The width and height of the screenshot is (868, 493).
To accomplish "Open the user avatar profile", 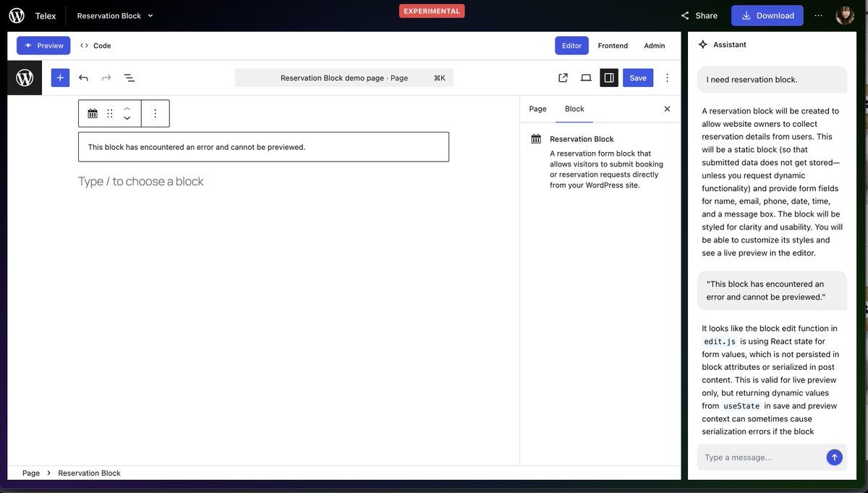I will click(x=845, y=15).
